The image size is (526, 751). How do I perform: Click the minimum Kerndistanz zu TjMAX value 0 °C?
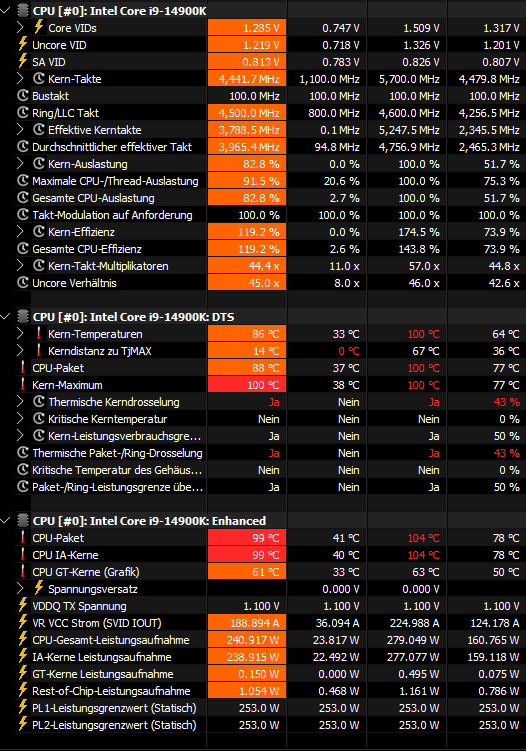(349, 351)
